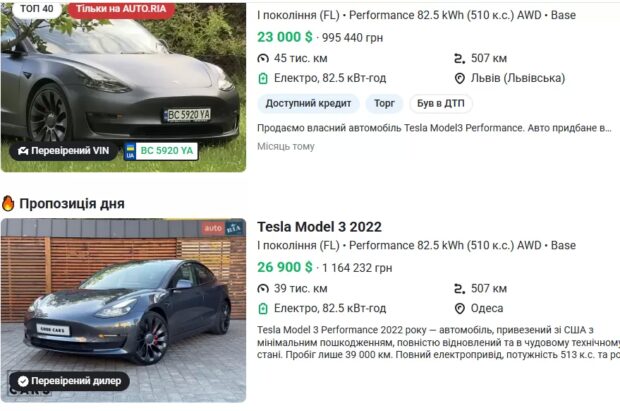Click the odometer icon beside 39 тис. км
This screenshot has height=411, width=620.
[x=263, y=289]
